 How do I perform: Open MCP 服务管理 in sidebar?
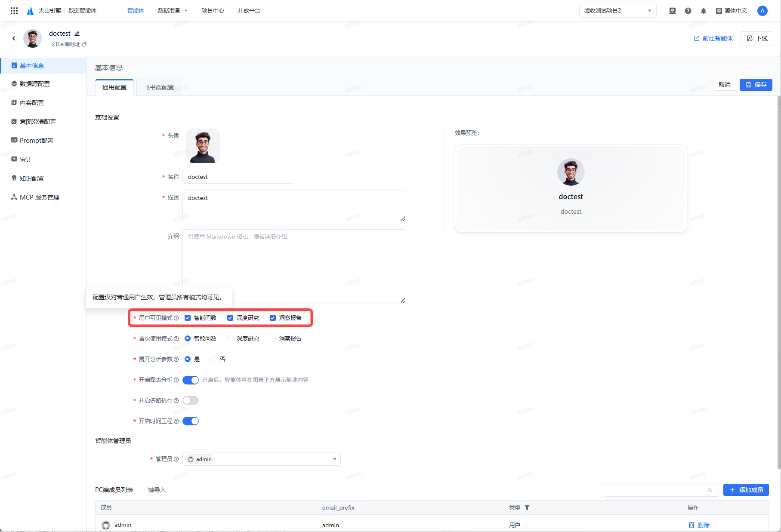coord(43,197)
